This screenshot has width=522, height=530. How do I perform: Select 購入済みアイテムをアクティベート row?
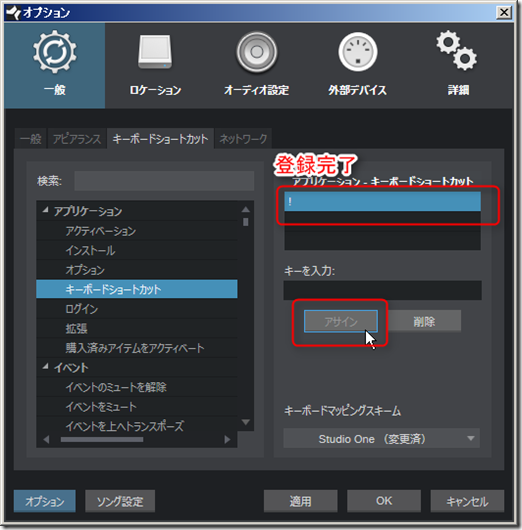point(137,348)
